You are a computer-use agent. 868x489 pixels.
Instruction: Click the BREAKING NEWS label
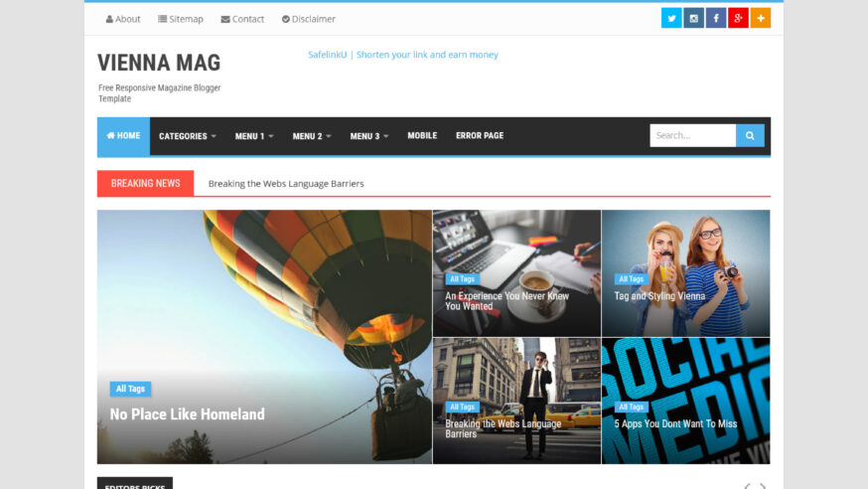(146, 183)
